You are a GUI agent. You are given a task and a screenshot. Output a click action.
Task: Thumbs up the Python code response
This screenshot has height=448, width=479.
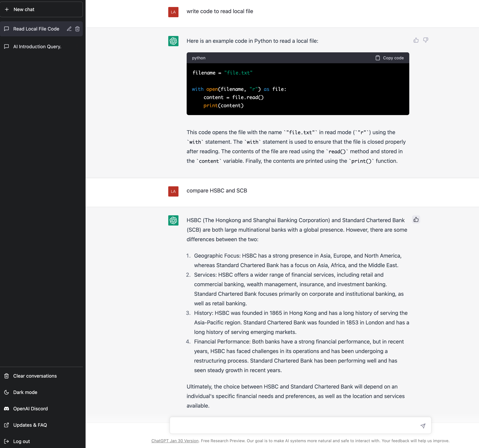pos(416,40)
